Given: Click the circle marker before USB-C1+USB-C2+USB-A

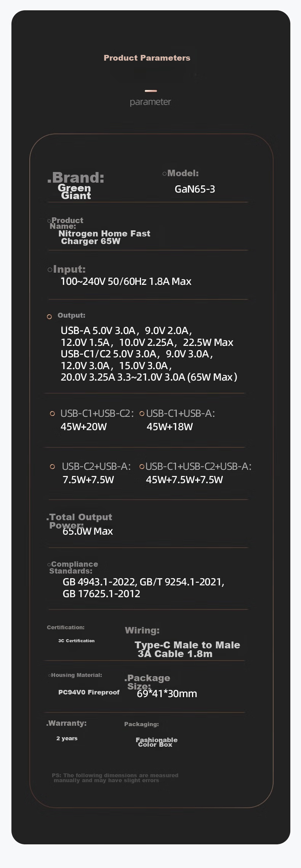Looking at the screenshot, I should [x=142, y=466].
